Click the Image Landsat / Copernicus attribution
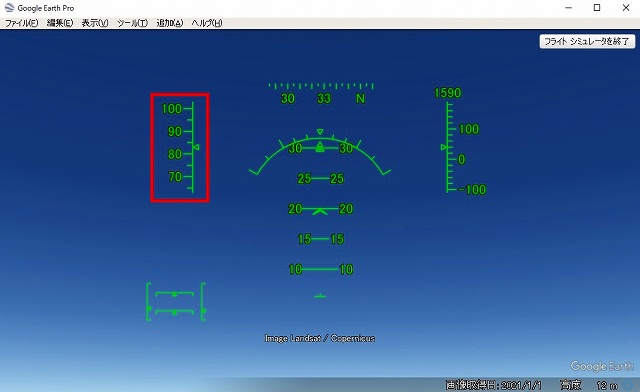640x392 pixels. click(320, 338)
